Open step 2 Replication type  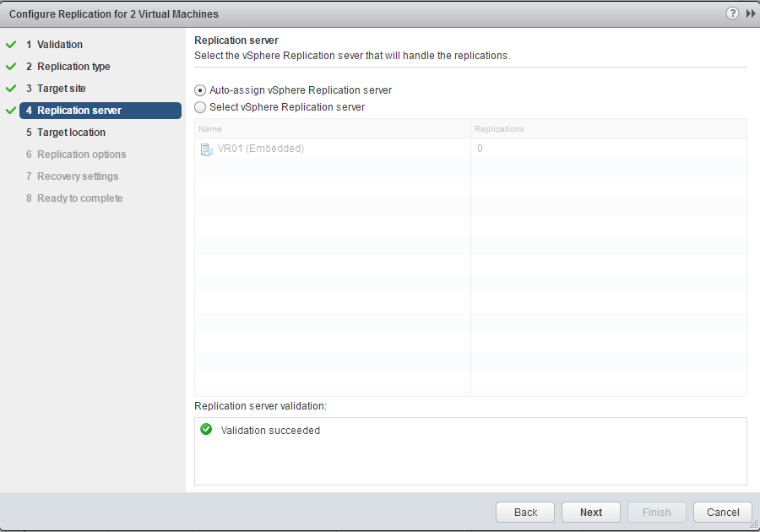tap(73, 67)
